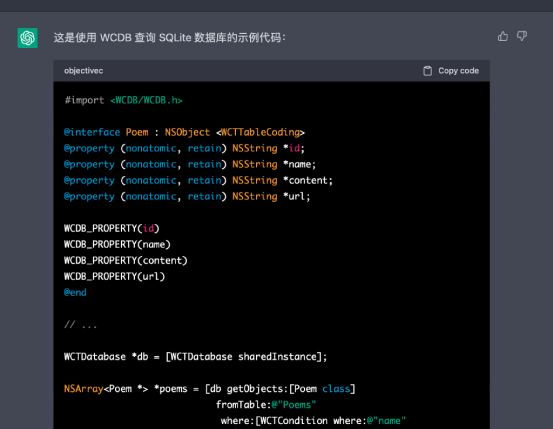Click the #import <WCDB/WCDB.h> line
The image size is (553, 429).
pyautogui.click(x=123, y=100)
